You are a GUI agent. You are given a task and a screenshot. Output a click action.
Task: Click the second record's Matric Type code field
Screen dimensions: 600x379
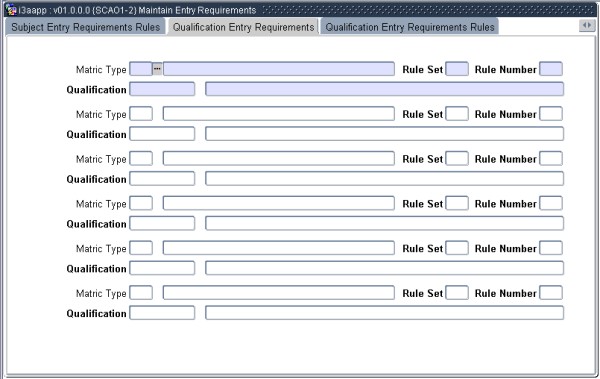tap(141, 114)
